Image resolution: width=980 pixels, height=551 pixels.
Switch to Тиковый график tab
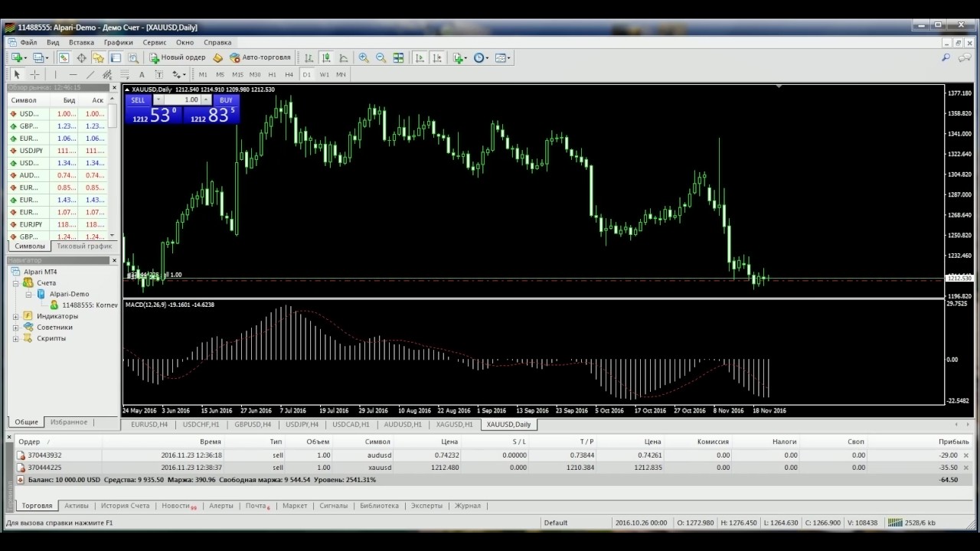pos(84,246)
